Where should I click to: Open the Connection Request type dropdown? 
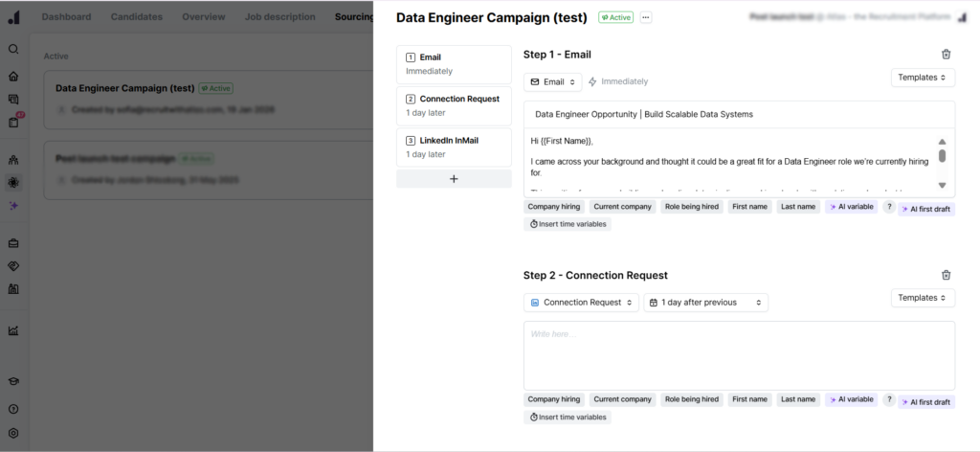[581, 303]
